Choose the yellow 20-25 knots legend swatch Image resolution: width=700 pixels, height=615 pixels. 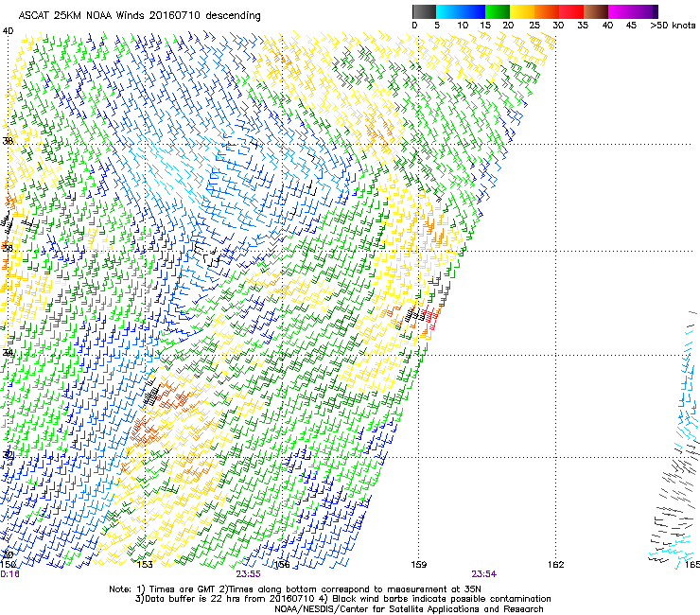point(522,11)
